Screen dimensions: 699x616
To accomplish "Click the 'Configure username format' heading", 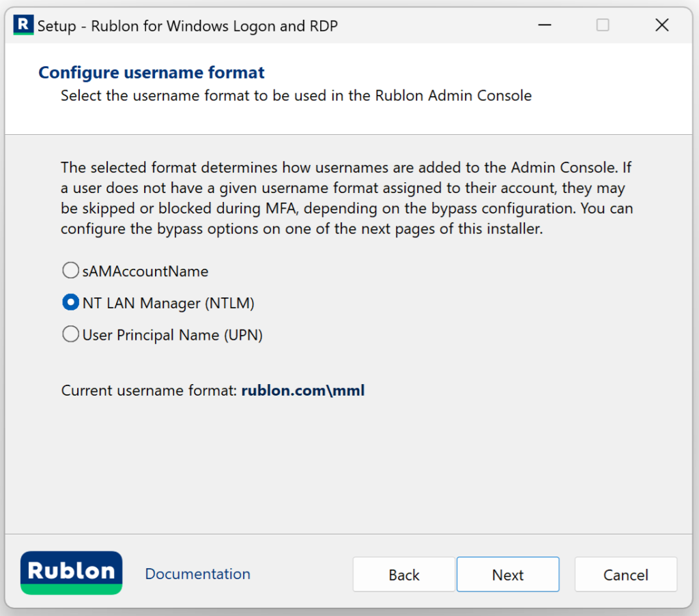I will point(152,72).
